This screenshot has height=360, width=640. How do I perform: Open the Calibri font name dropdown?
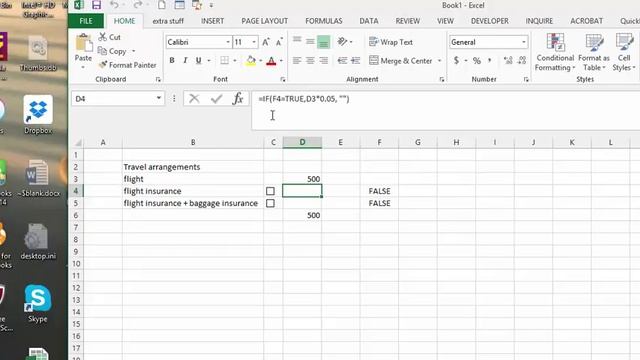coord(228,42)
